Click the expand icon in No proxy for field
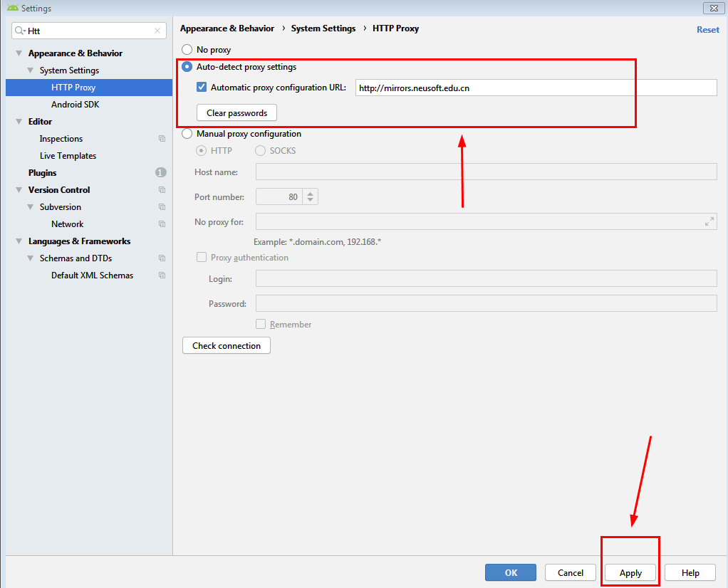The image size is (728, 588). point(709,221)
